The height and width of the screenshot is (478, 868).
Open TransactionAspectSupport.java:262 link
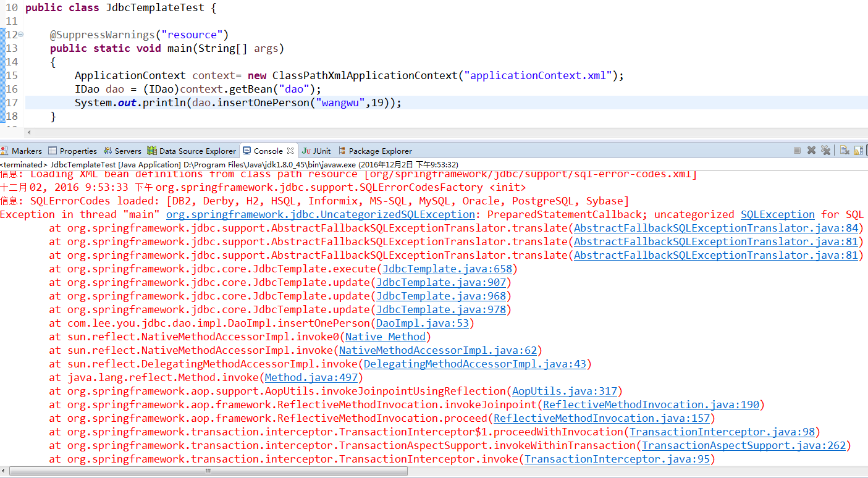pyautogui.click(x=744, y=445)
